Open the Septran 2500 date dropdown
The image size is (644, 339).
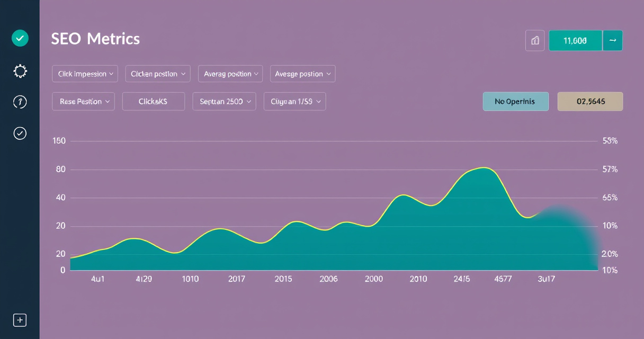[225, 101]
